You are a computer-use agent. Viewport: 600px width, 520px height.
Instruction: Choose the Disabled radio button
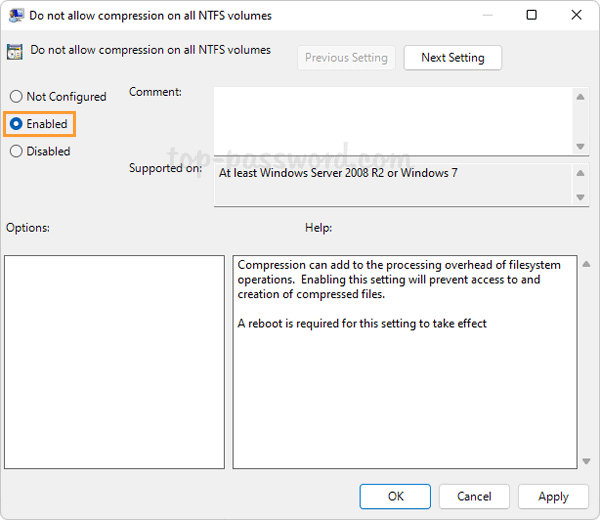(16, 152)
